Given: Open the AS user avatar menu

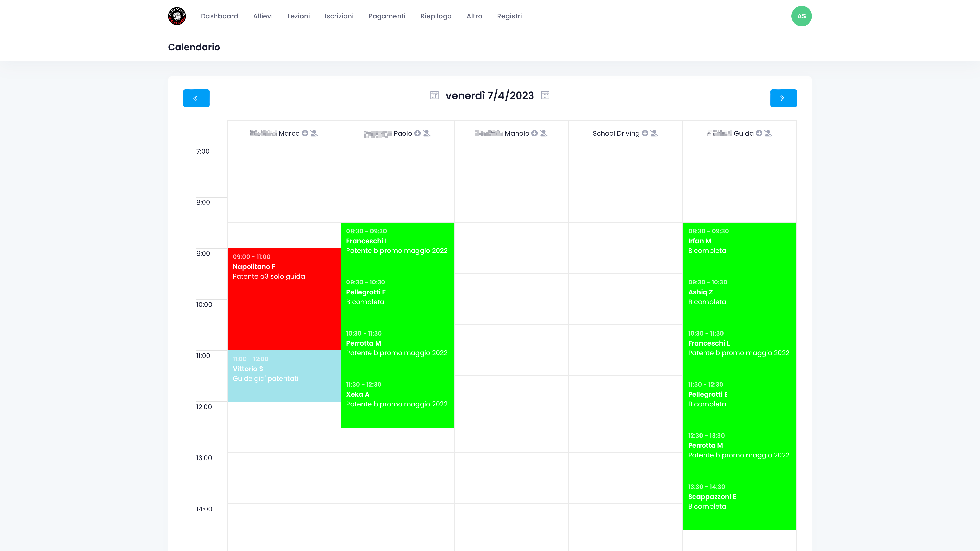Looking at the screenshot, I should [x=801, y=16].
